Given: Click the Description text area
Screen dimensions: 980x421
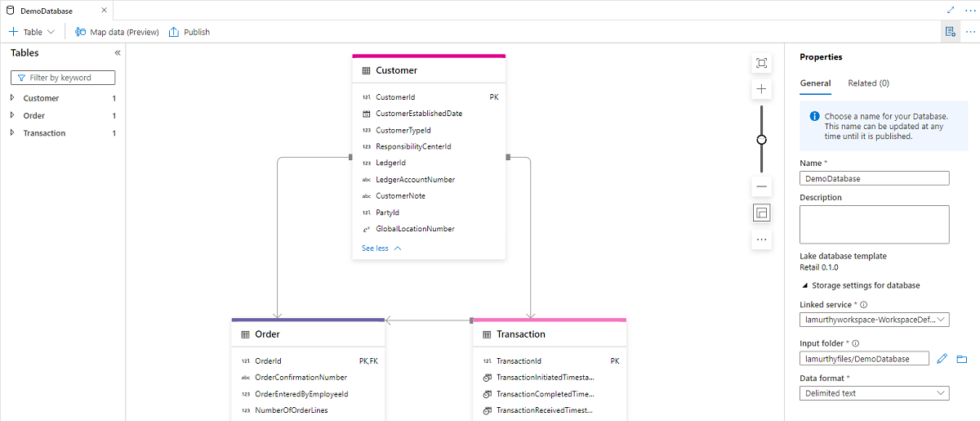Looking at the screenshot, I should click(x=874, y=224).
